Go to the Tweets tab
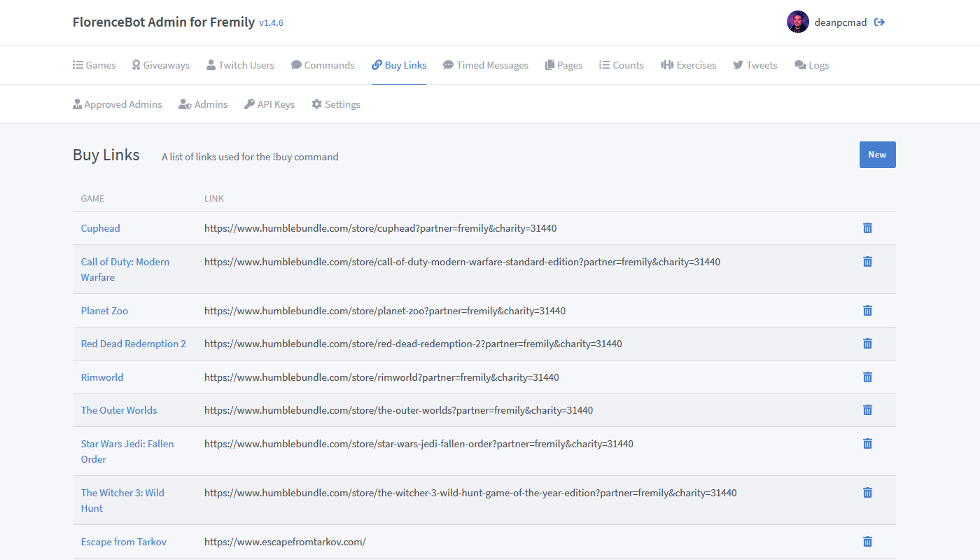Viewport: 980px width, 560px height. 755,65
